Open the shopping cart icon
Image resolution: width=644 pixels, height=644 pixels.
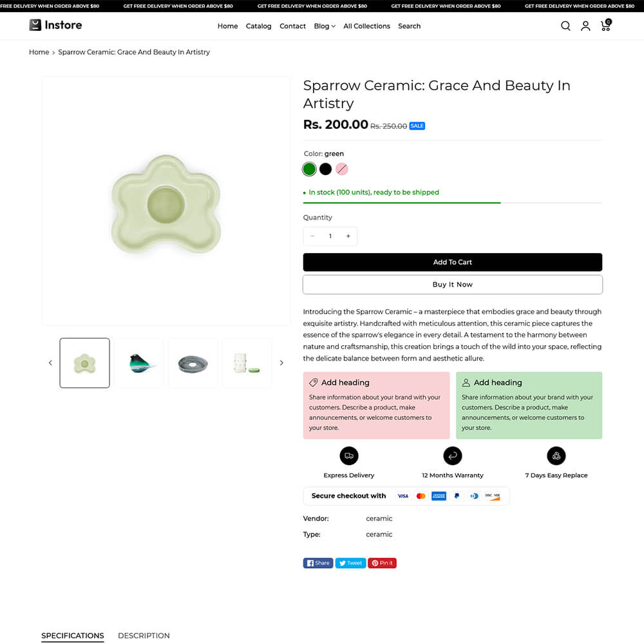(605, 26)
